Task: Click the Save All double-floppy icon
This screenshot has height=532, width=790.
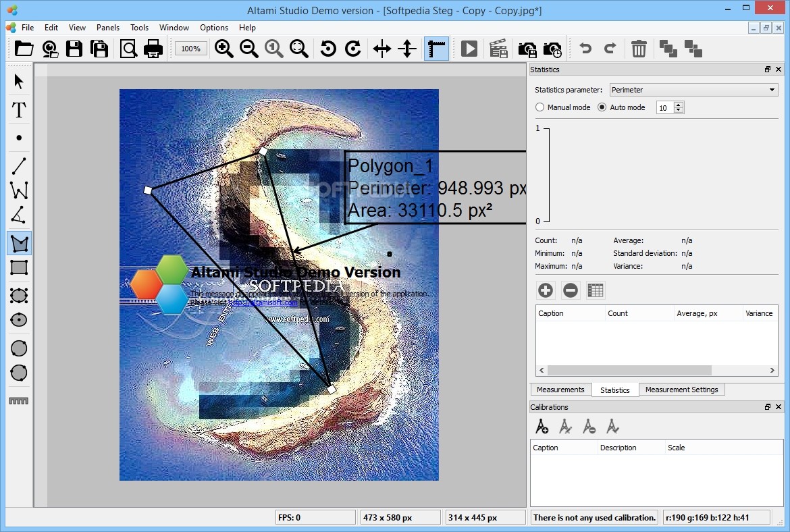Action: coord(99,49)
